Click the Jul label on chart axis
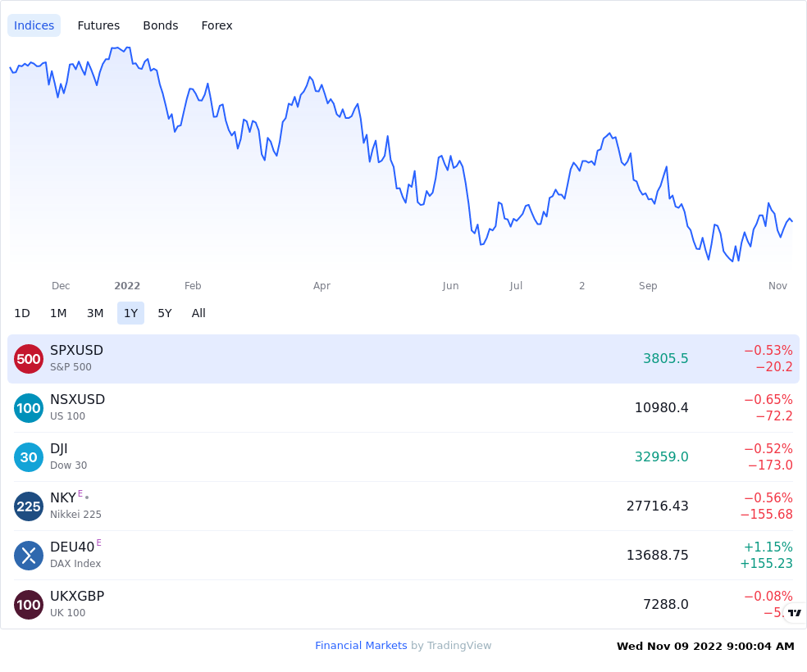The image size is (807, 672). click(516, 286)
